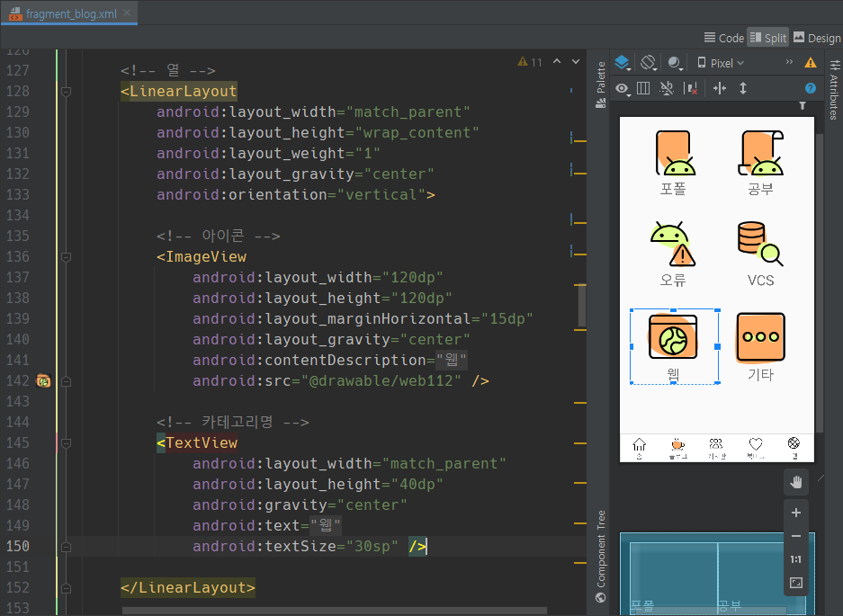Click the horizontal pack/align icon
Viewport: 843px width, 616px height.
[720, 88]
